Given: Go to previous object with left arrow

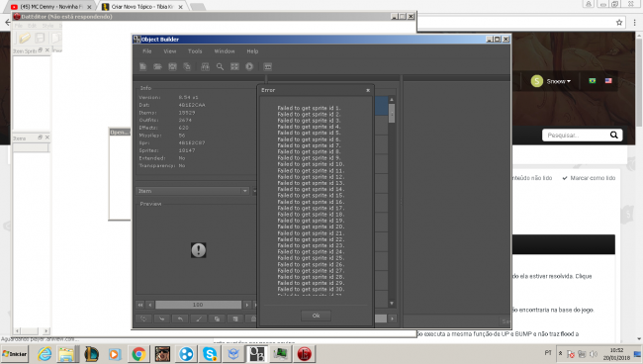Looking at the screenshot, I should [x=150, y=305].
